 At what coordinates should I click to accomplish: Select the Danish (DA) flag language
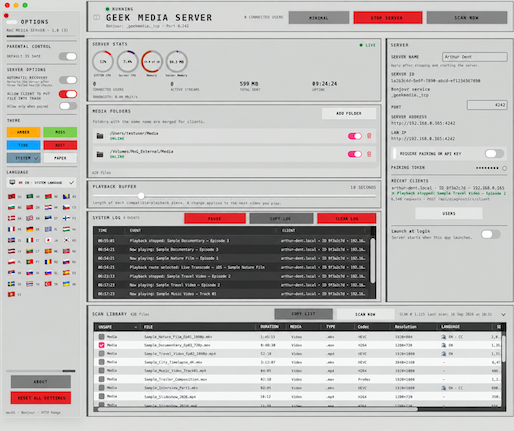(11, 218)
